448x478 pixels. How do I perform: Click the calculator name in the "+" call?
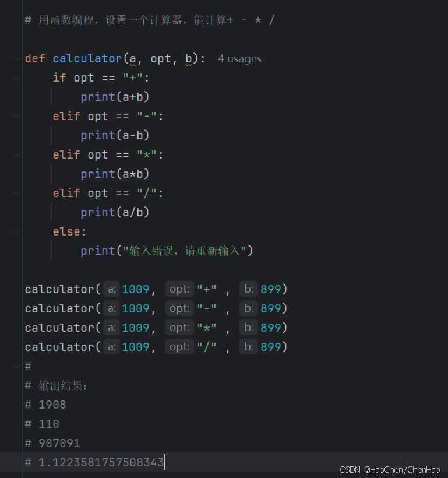59,289
